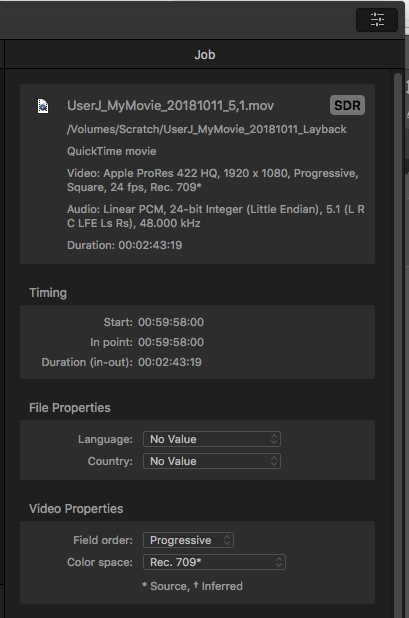
Task: Click the inspector vertical scrollbar
Action: (x=398, y=343)
